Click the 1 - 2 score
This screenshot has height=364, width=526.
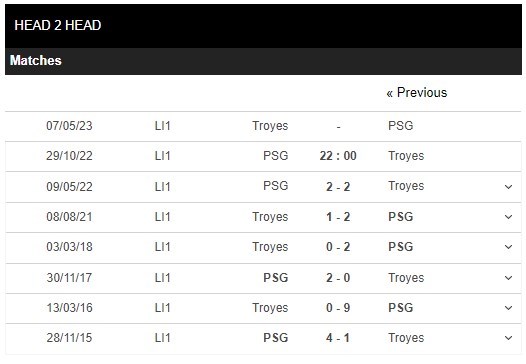pyautogui.click(x=338, y=217)
